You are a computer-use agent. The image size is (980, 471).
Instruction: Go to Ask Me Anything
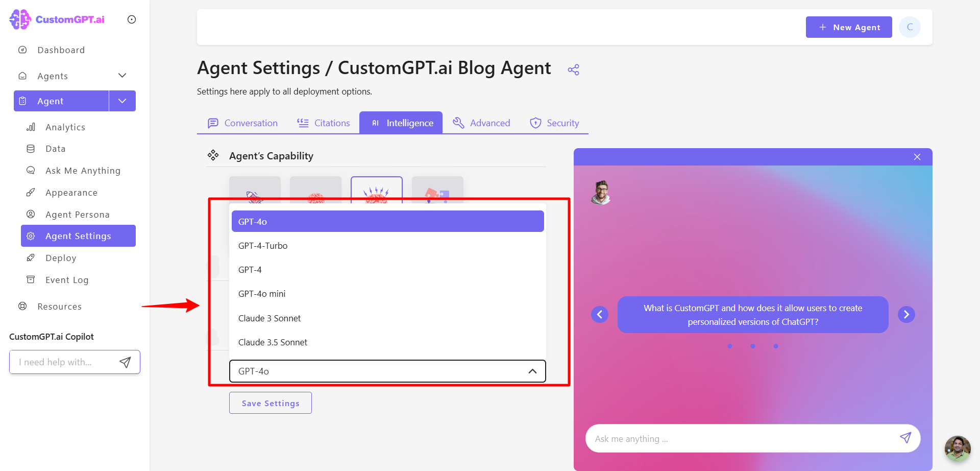click(83, 171)
